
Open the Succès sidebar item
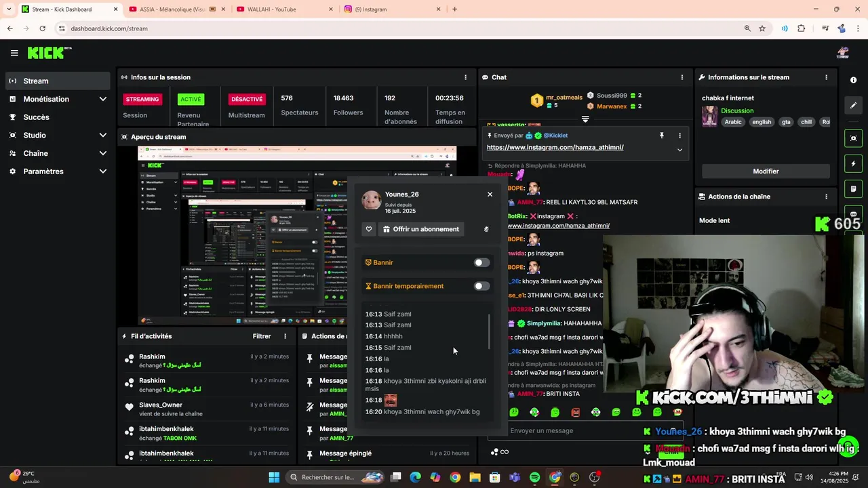[x=57, y=117]
